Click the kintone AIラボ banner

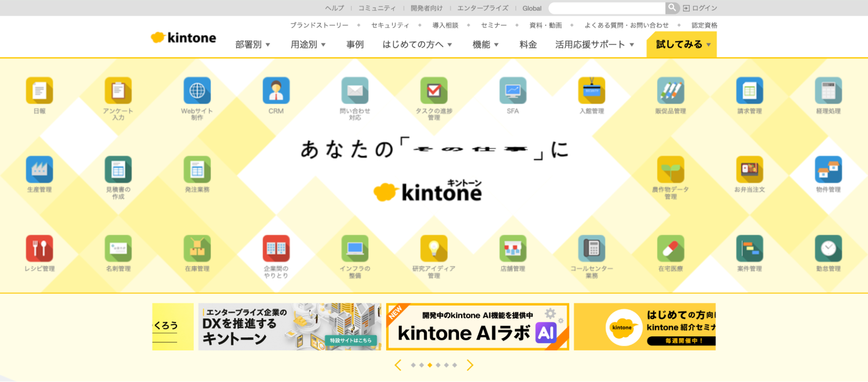tap(477, 327)
